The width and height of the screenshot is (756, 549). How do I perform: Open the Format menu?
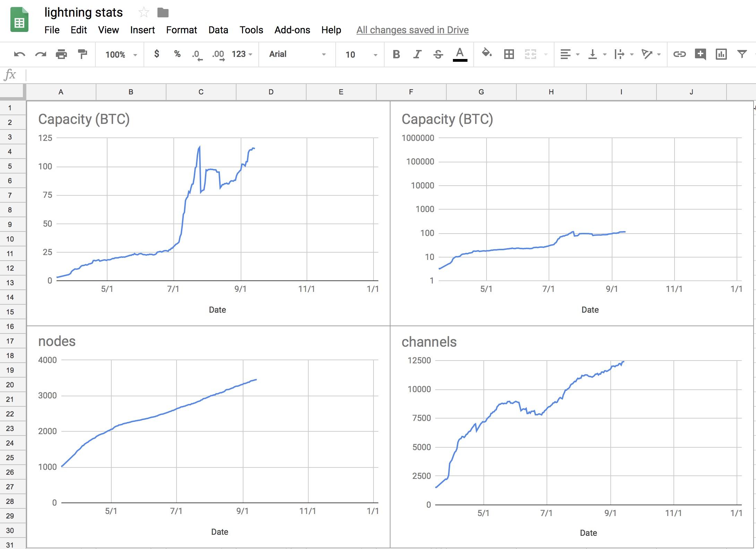[x=181, y=30]
